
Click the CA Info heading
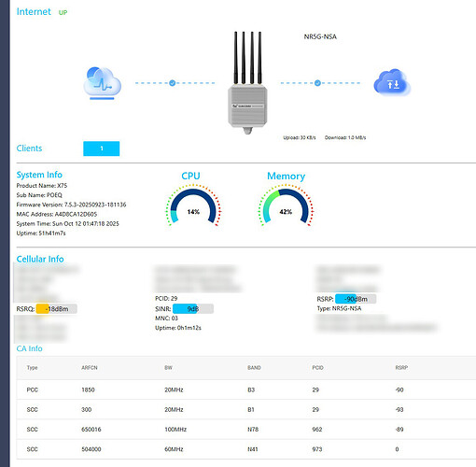(x=29, y=348)
